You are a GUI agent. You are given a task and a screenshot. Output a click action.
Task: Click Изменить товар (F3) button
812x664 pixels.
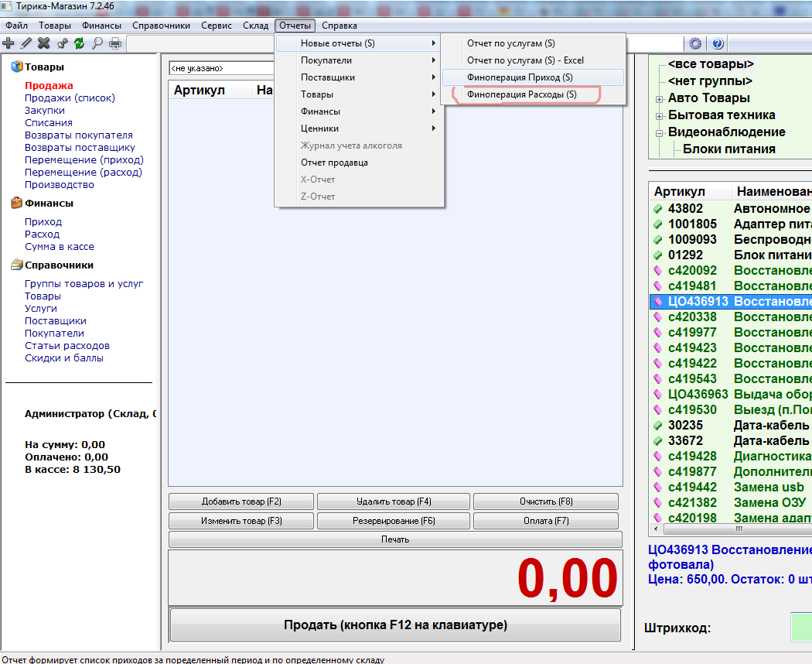241,520
